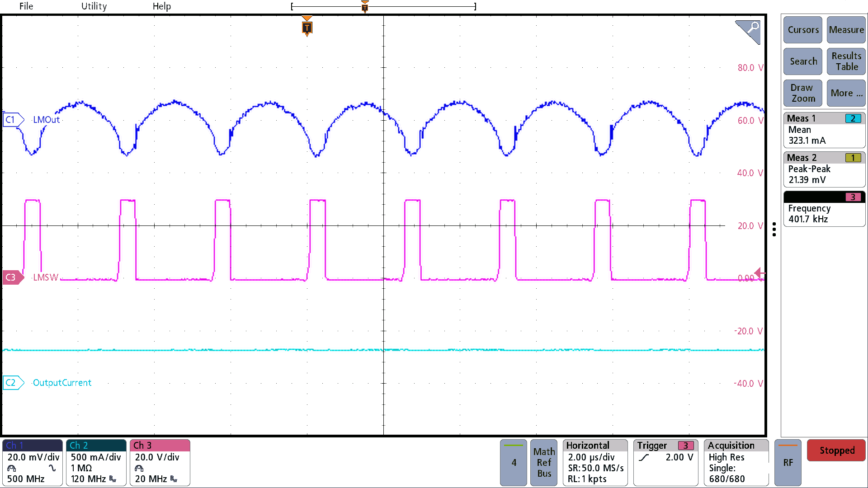Open the Math Ref Bus panel
The height and width of the screenshot is (488, 868).
coord(543,463)
